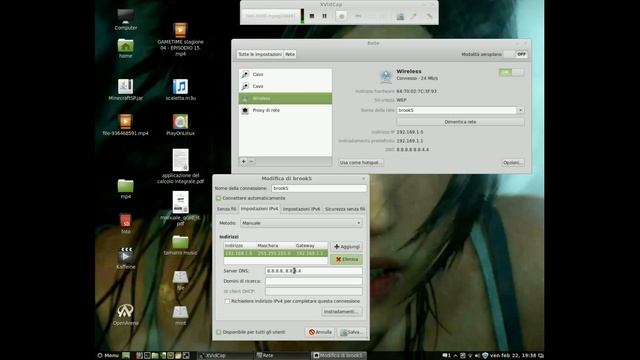Click the Dimentica rete button
The width and height of the screenshot is (640, 360).
(x=460, y=122)
